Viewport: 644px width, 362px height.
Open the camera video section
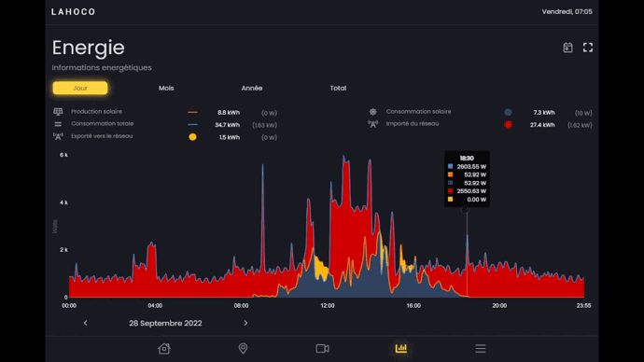pyautogui.click(x=322, y=348)
